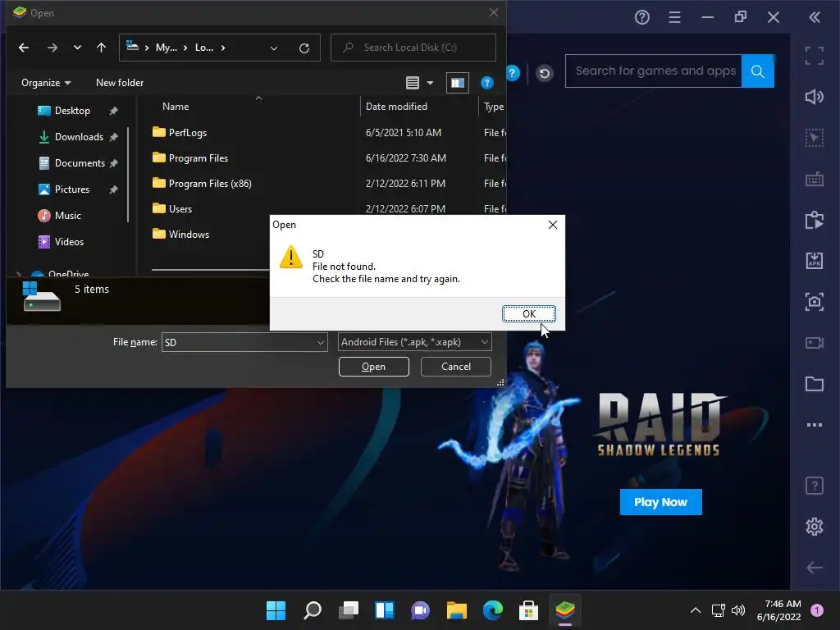Refresh the Local Disk folder view

pyautogui.click(x=304, y=48)
